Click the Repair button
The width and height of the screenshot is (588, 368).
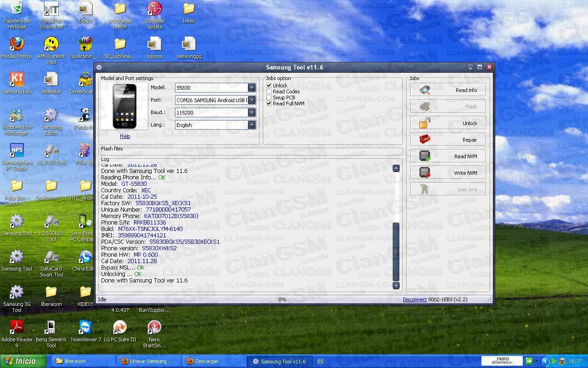448,140
